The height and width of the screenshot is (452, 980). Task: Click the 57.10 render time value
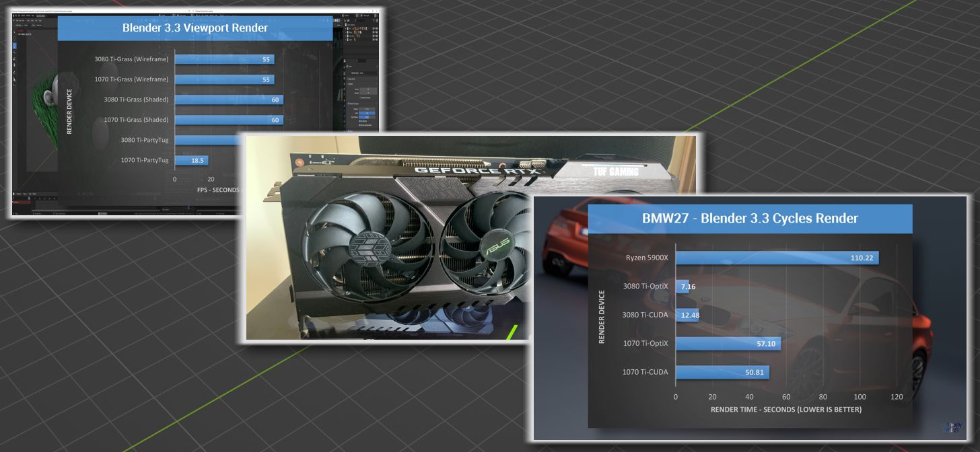pos(765,344)
